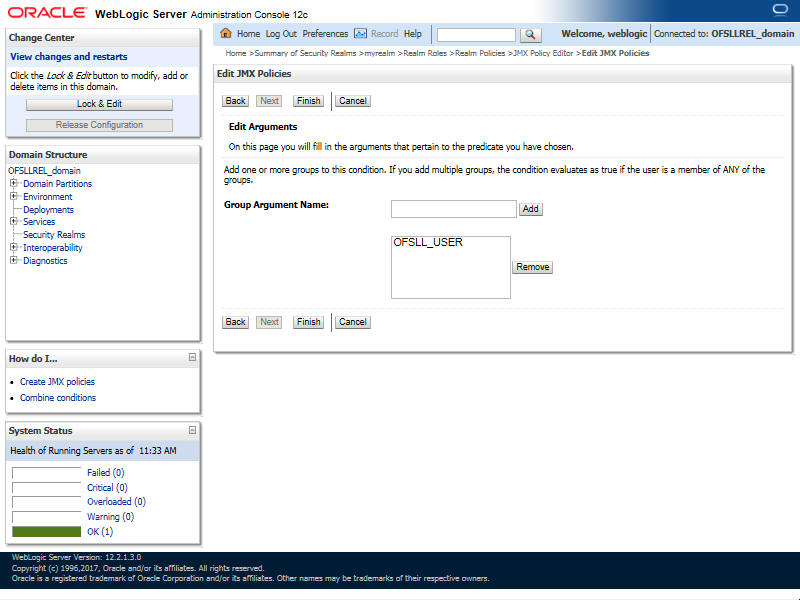The width and height of the screenshot is (800, 600).
Task: Click the top Cancel button
Action: tap(353, 101)
